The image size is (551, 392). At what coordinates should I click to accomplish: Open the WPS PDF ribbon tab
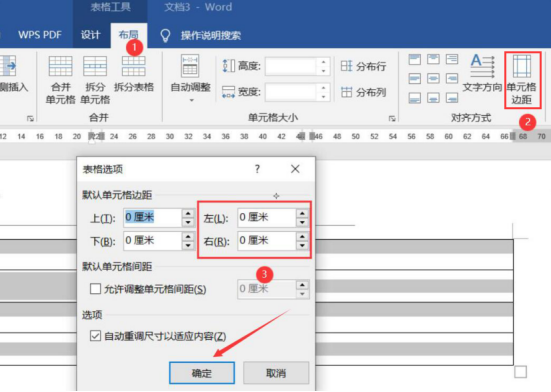click(x=40, y=35)
